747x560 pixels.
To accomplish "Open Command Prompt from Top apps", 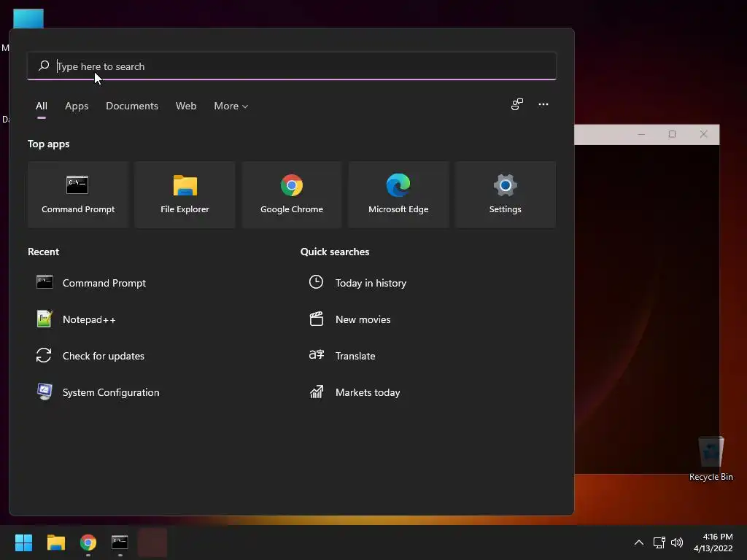I will click(x=78, y=195).
